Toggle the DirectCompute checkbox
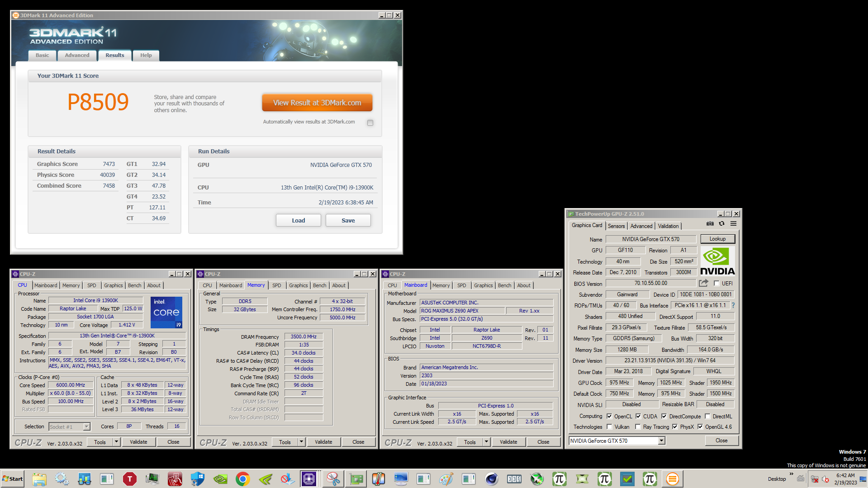This screenshot has width=868, height=488. tap(664, 416)
